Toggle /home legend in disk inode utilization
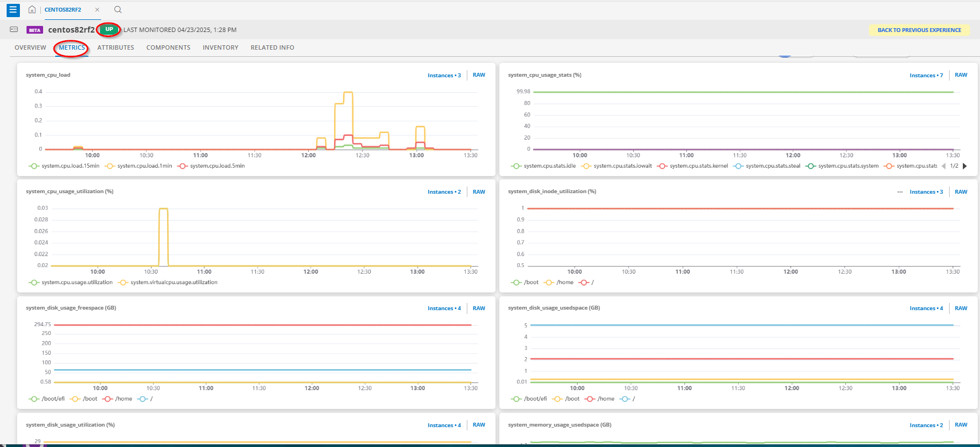 tap(559, 282)
